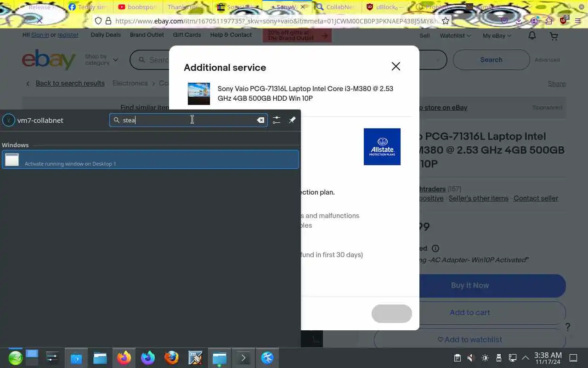The width and height of the screenshot is (588, 368).
Task: Expand hidden system tray icons arrow
Action: (x=526, y=358)
